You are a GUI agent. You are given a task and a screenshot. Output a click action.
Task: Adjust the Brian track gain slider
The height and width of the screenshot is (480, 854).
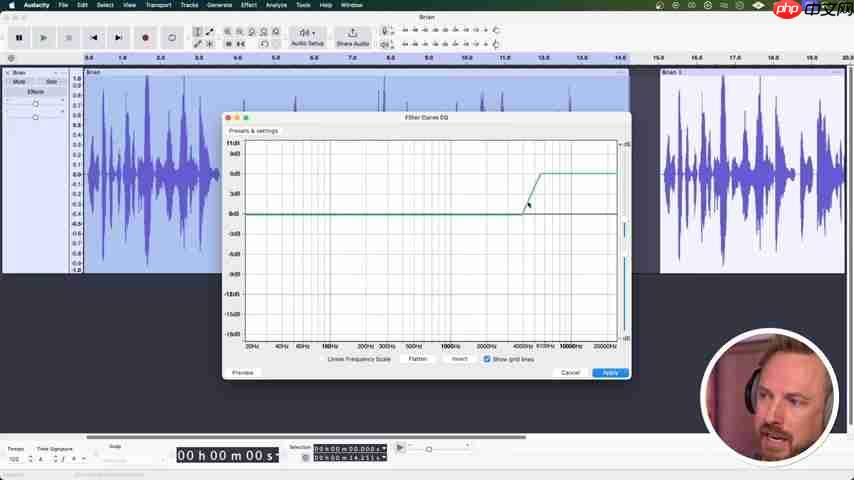click(35, 103)
